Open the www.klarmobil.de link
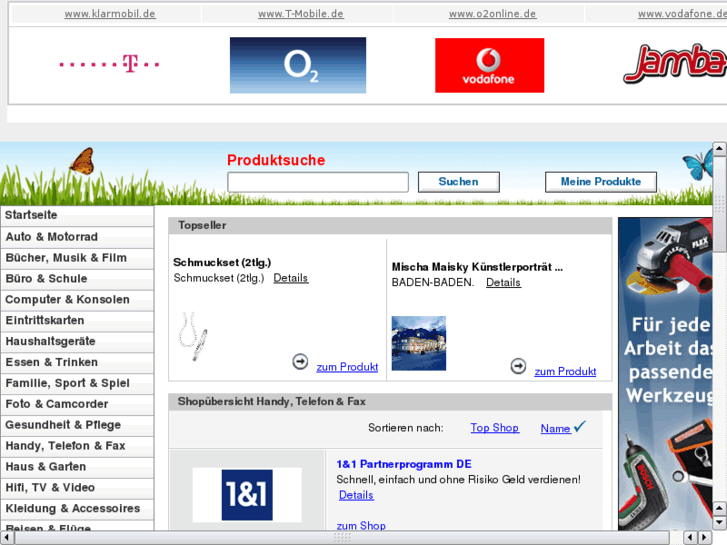The width and height of the screenshot is (727, 545). (110, 14)
